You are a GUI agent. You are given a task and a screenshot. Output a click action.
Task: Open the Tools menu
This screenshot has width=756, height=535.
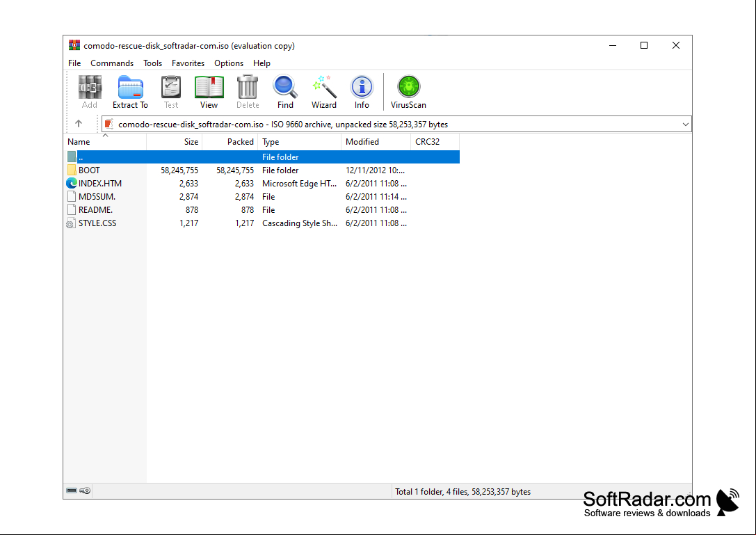(x=152, y=63)
